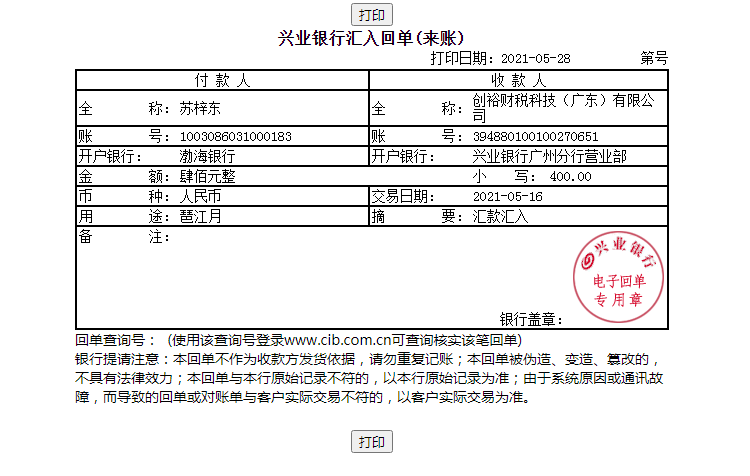Screen dimensions: 750x476
Task: Click the 银行提请注意 notice paragraph
Action: (x=369, y=378)
